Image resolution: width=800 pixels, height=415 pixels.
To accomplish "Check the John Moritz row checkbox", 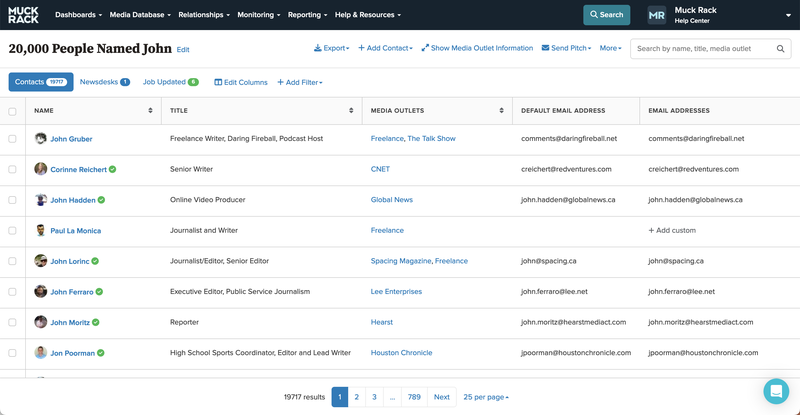I will tap(12, 323).
